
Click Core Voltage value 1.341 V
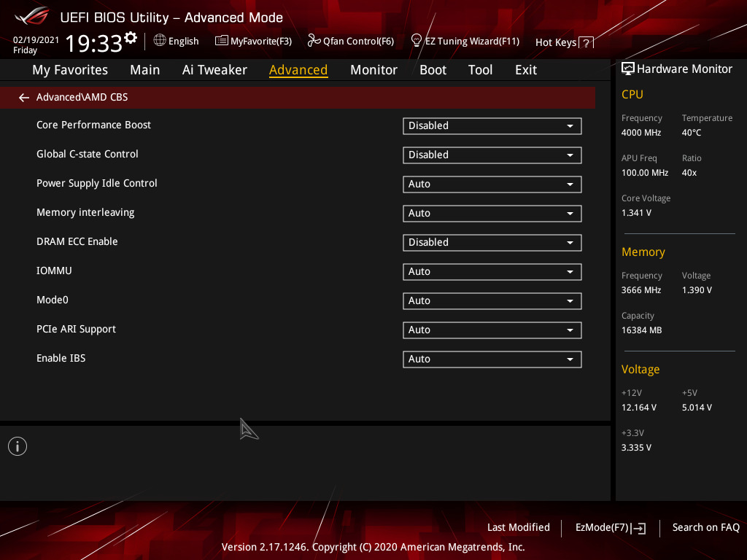click(x=636, y=213)
